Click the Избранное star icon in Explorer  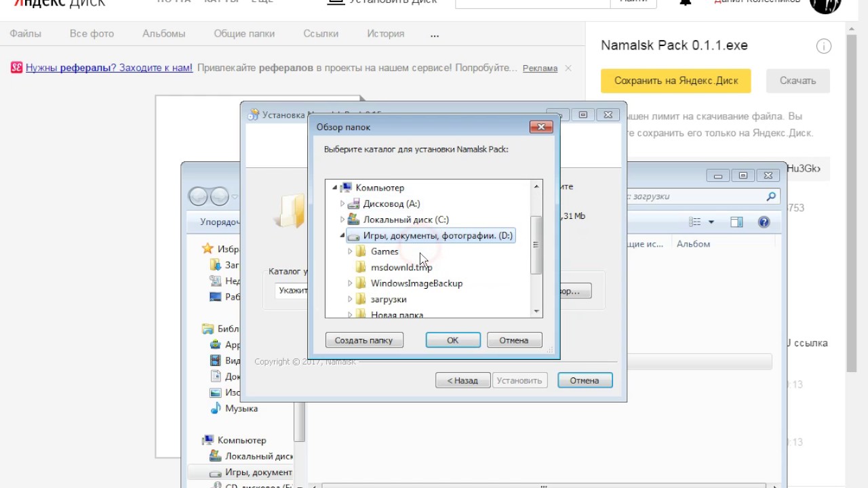pos(208,249)
